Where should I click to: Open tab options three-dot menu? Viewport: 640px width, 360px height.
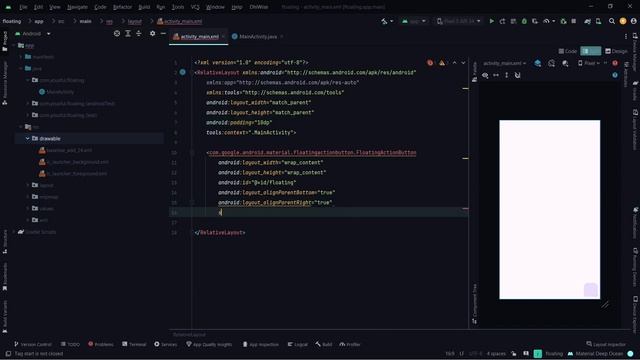pos(626,36)
